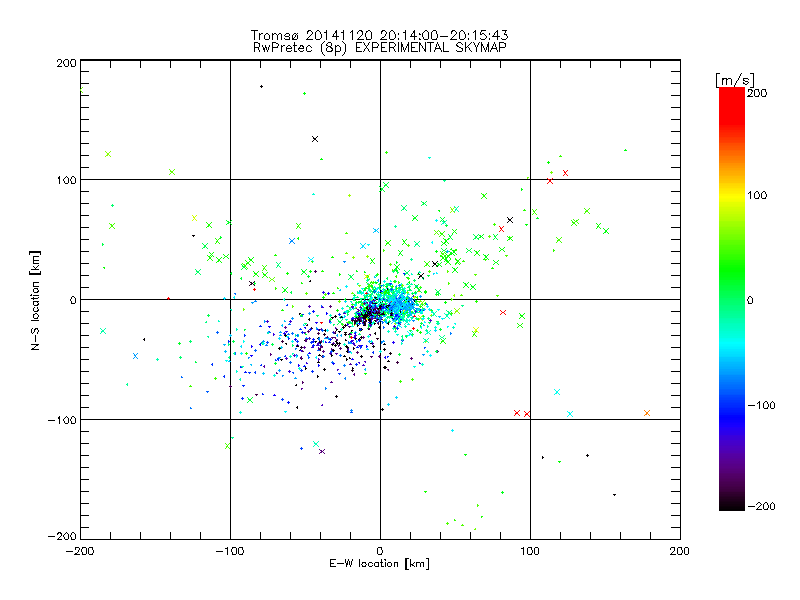The height and width of the screenshot is (600, 800).
Task: Click the "N-S location [km]" axis label
Action: [35, 300]
